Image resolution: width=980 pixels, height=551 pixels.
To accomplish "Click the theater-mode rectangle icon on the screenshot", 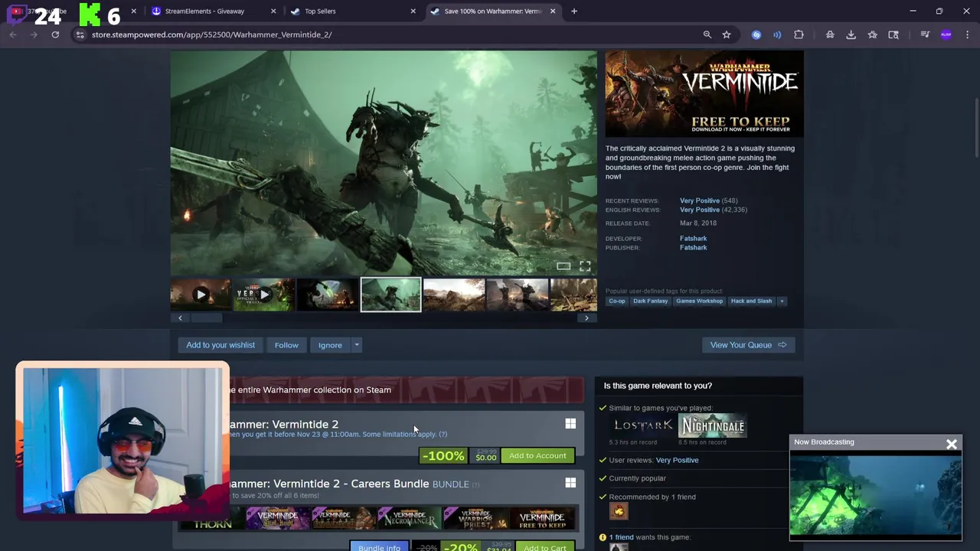I will tap(563, 266).
